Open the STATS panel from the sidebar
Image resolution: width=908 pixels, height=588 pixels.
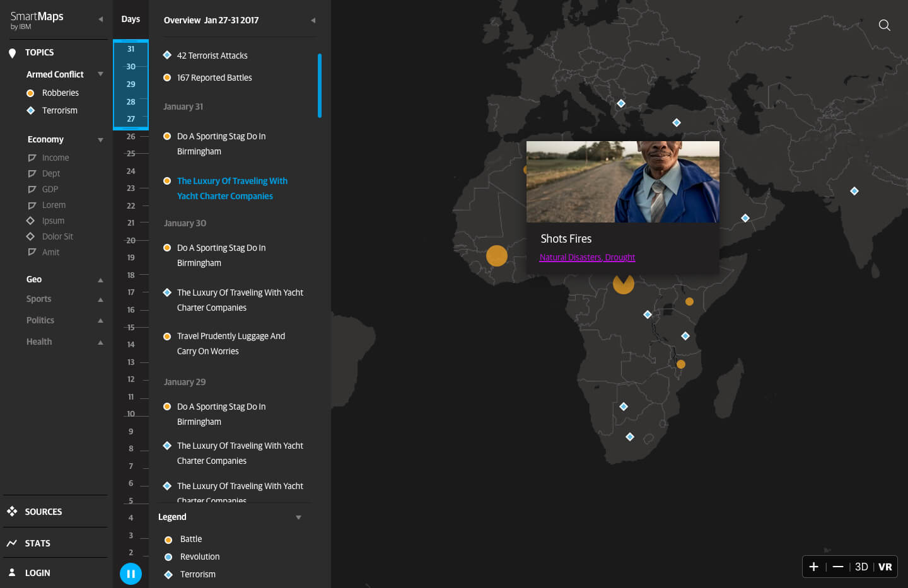pyautogui.click(x=12, y=543)
